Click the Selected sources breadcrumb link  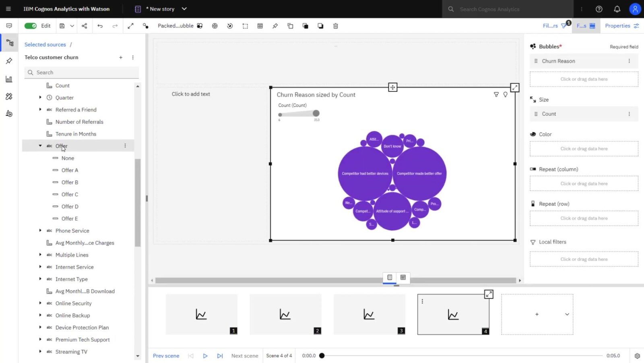pyautogui.click(x=45, y=44)
